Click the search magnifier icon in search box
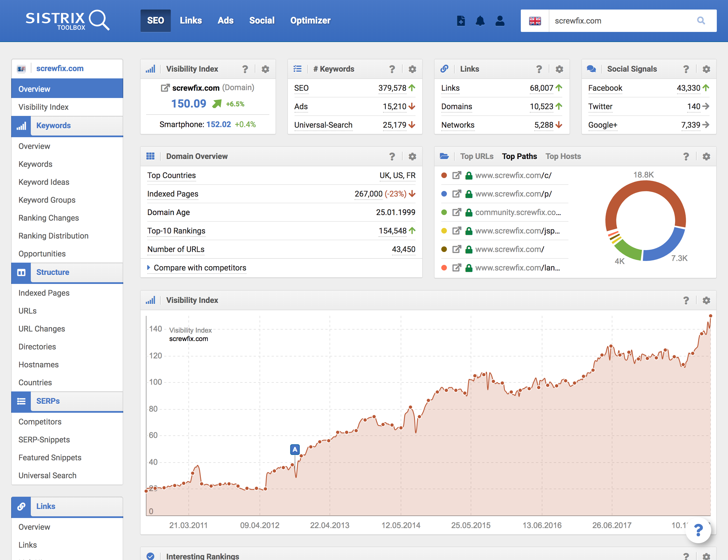The height and width of the screenshot is (560, 728). [701, 21]
